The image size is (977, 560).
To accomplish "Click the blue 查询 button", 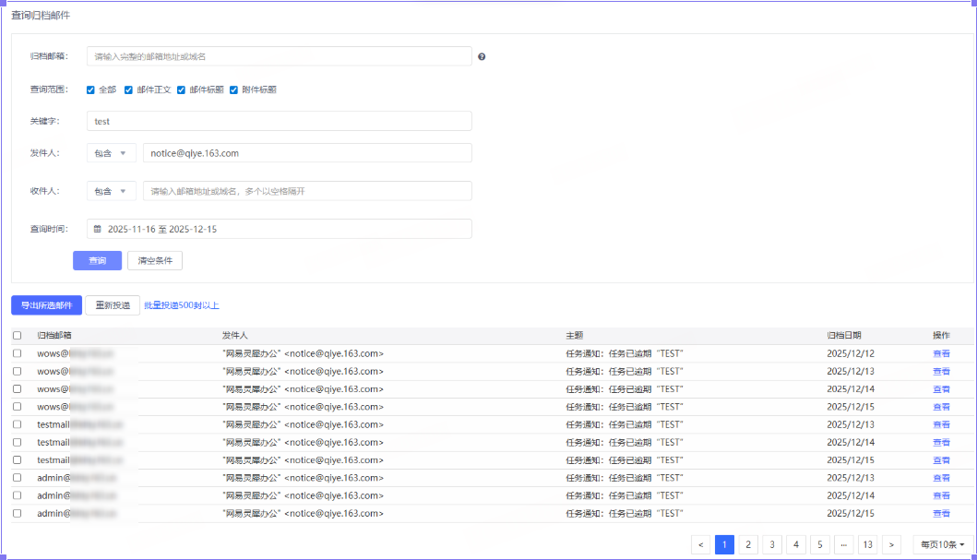I will coord(97,260).
